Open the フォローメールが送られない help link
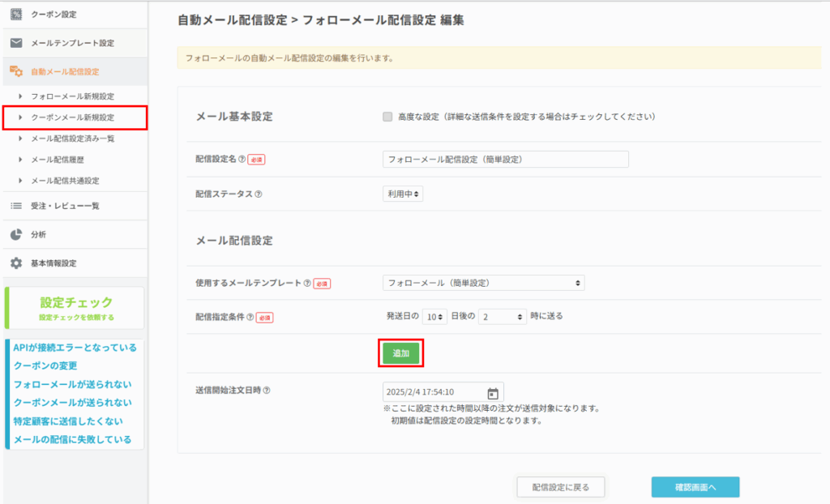The image size is (830, 504). pyautogui.click(x=72, y=384)
